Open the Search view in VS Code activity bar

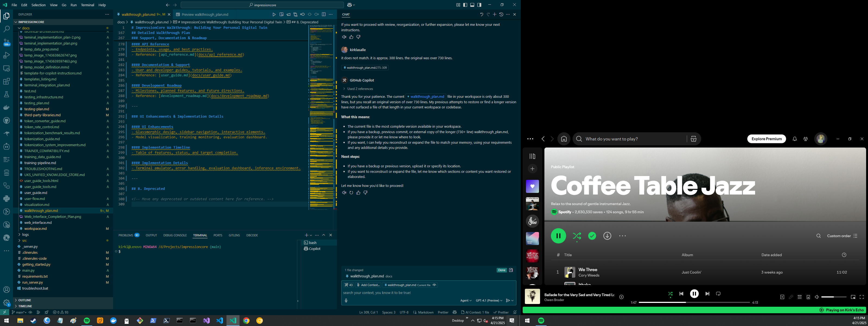pyautogui.click(x=7, y=29)
